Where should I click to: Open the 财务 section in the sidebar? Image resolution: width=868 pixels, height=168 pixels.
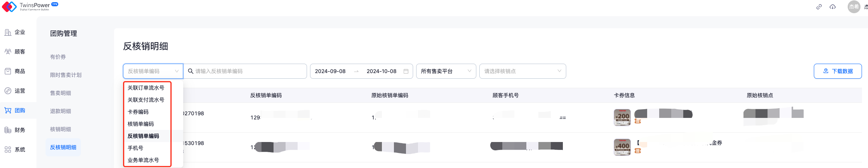[15, 130]
